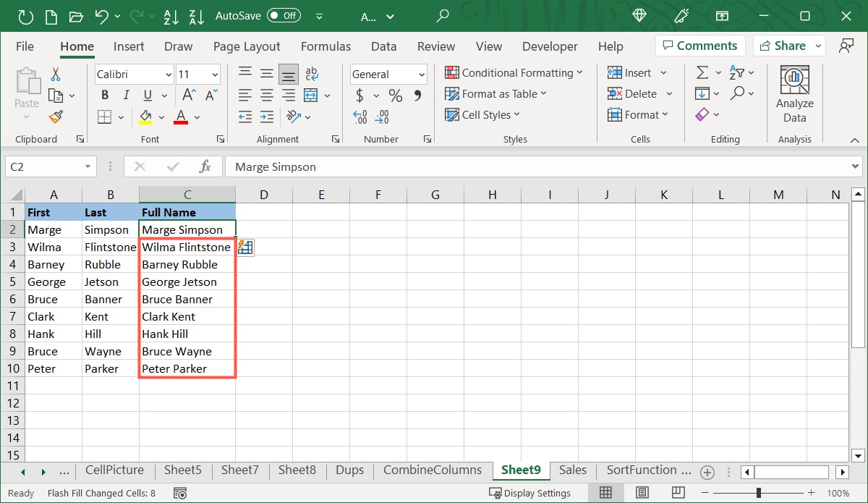The height and width of the screenshot is (503, 868).
Task: Toggle Italic formatting
Action: (127, 95)
